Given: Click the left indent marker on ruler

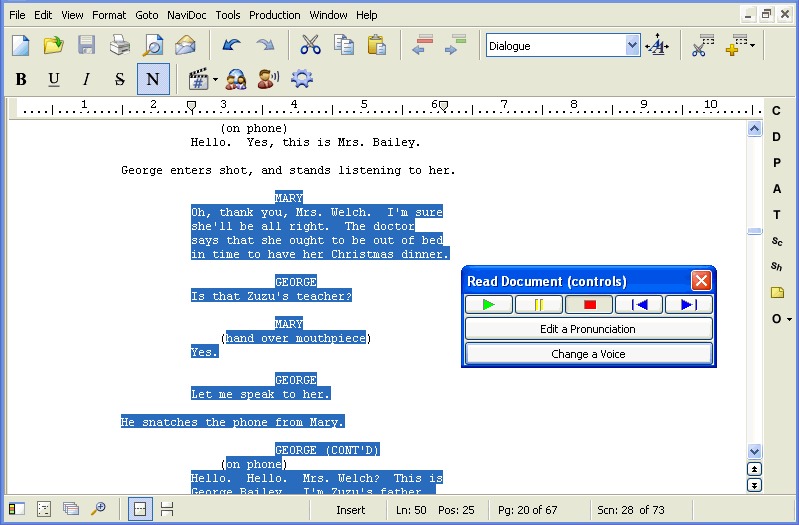Looking at the screenshot, I should (x=191, y=107).
